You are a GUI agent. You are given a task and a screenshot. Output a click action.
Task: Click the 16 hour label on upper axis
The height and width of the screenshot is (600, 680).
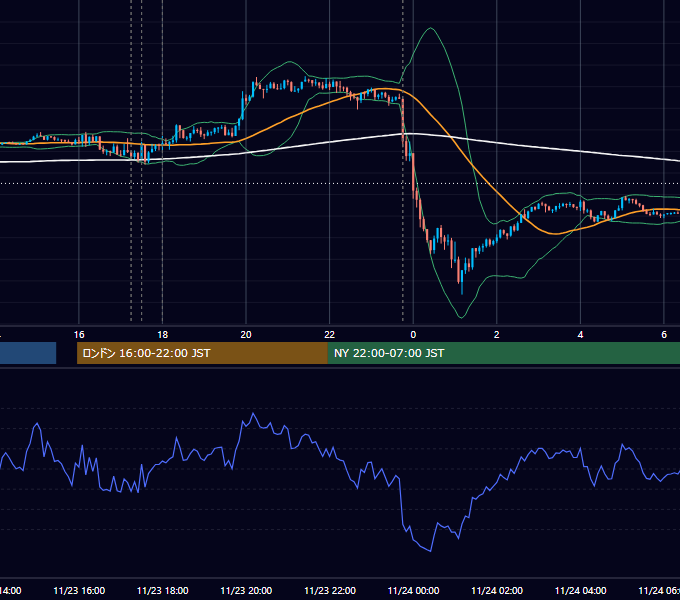click(79, 335)
